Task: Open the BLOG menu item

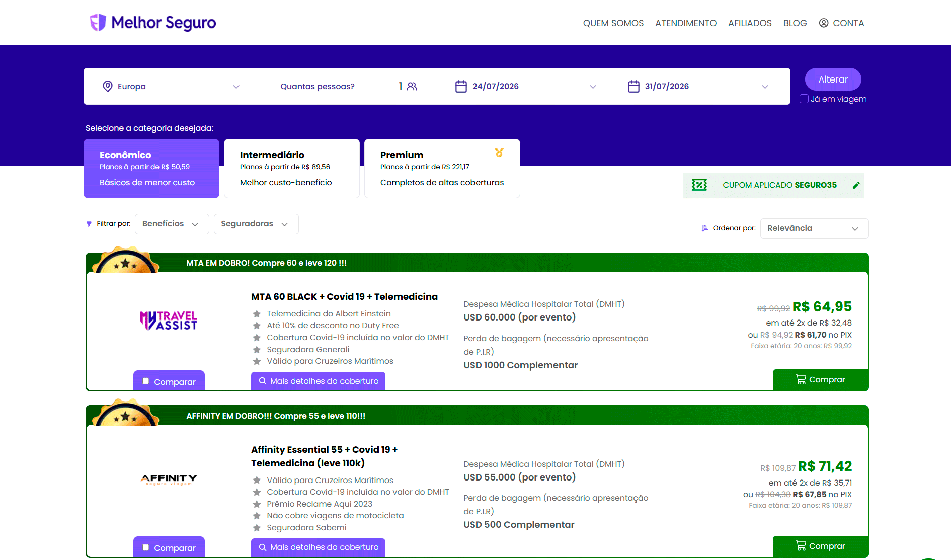Action: (795, 23)
